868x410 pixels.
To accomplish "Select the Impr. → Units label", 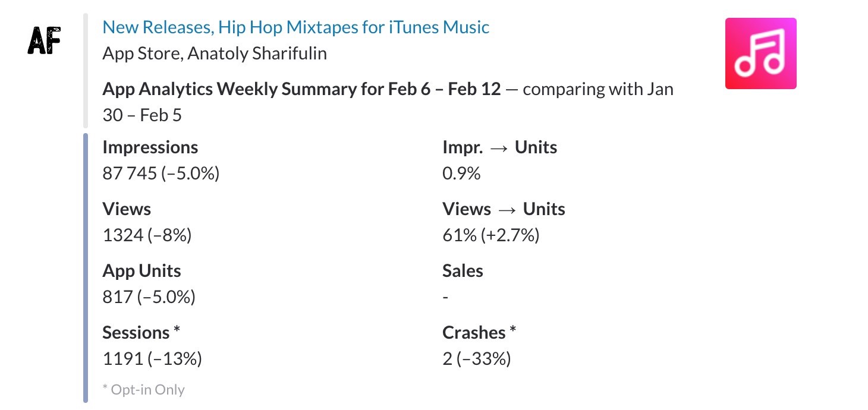I will tap(499, 147).
